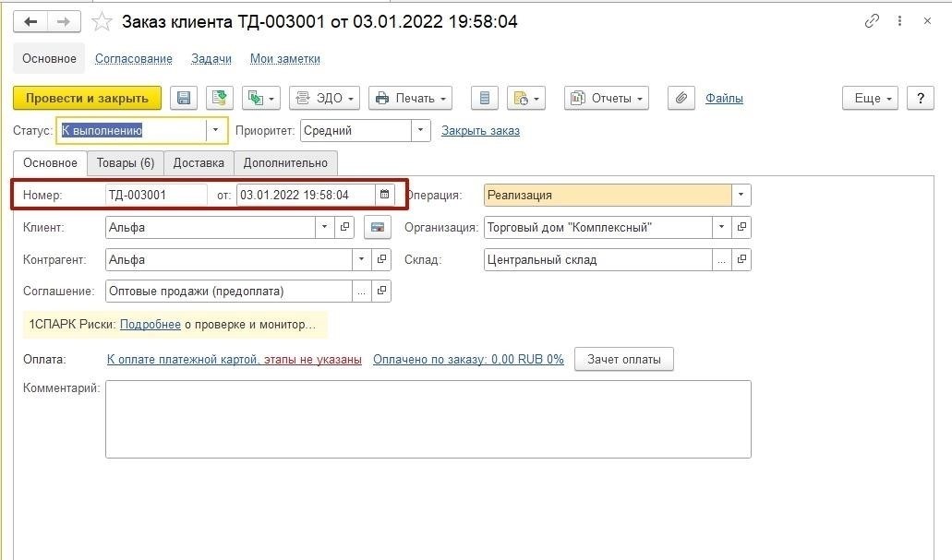Click Оплачено по заказу link
This screenshot has height=560, width=952.
tap(468, 359)
